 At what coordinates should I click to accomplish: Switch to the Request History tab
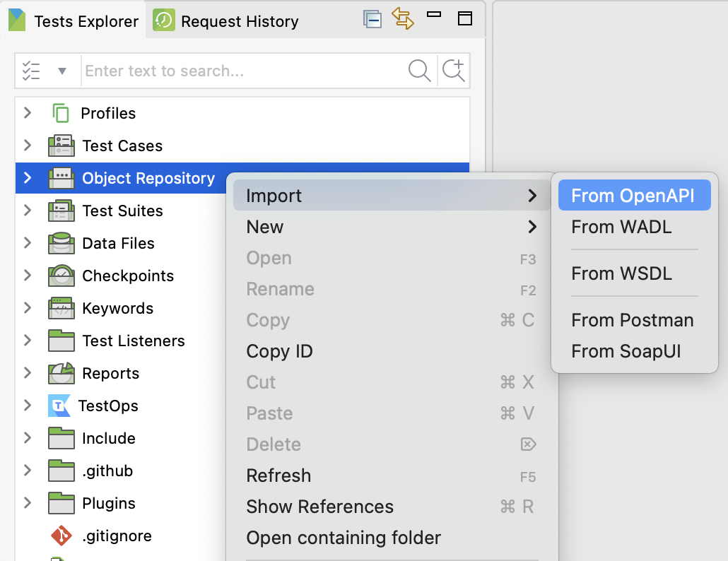click(x=226, y=21)
